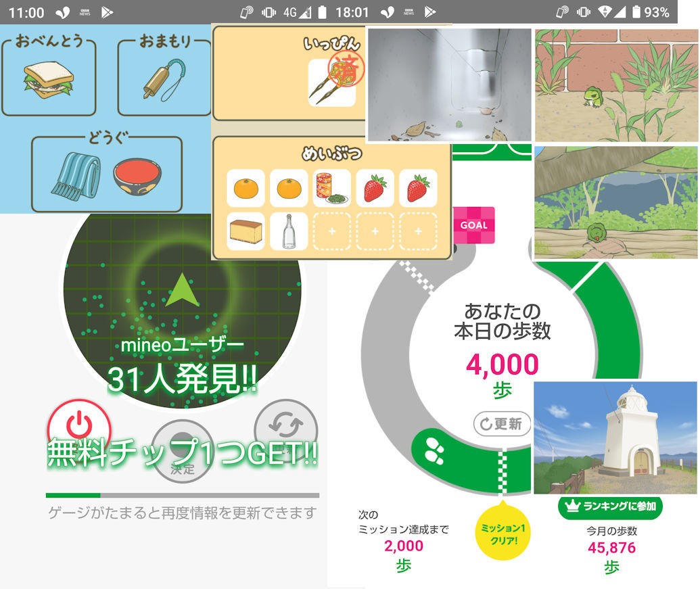
Task: Tap the 今月の歩数 label
Action: pyautogui.click(x=611, y=531)
